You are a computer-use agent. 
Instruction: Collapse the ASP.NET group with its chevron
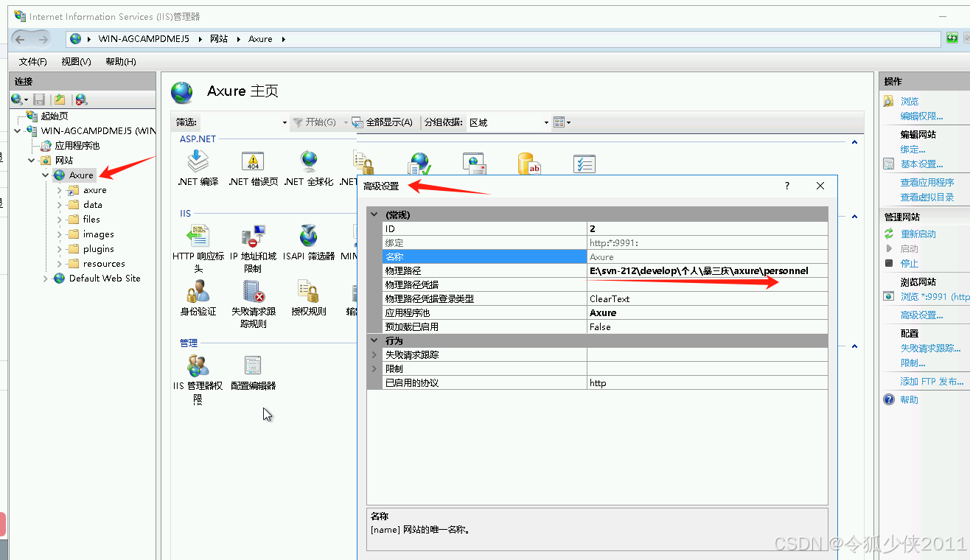pos(854,141)
